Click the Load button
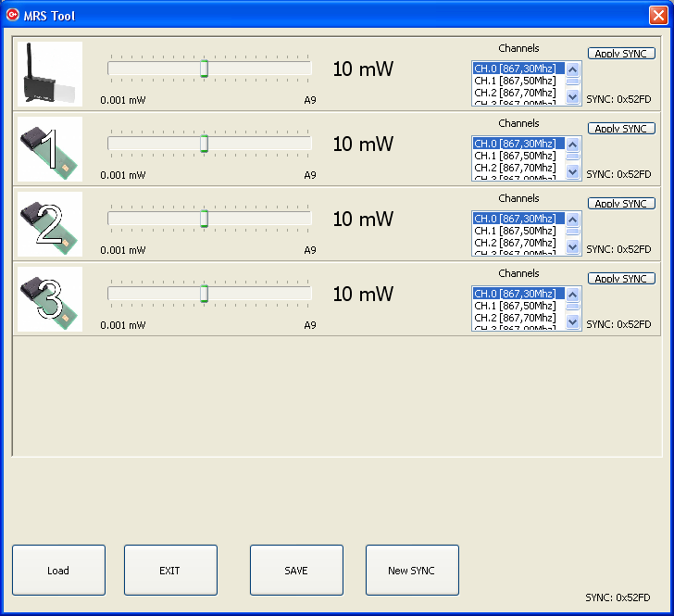The height and width of the screenshot is (616, 674). [x=58, y=570]
